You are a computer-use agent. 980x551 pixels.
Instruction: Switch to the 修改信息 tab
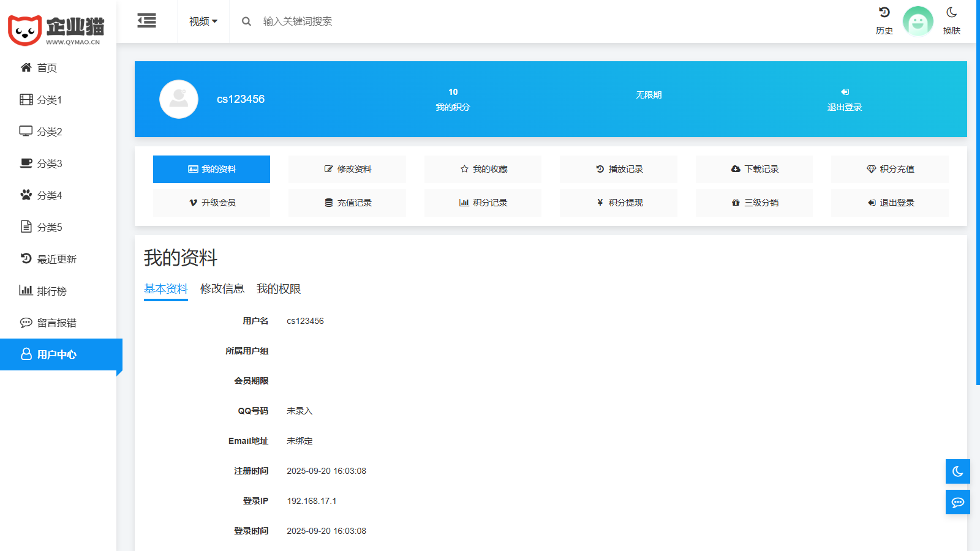(222, 289)
